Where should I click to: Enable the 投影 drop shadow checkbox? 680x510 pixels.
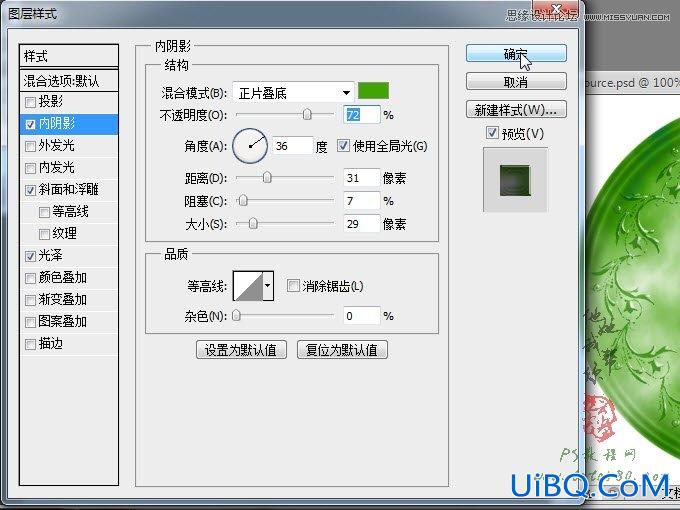pos(30,102)
